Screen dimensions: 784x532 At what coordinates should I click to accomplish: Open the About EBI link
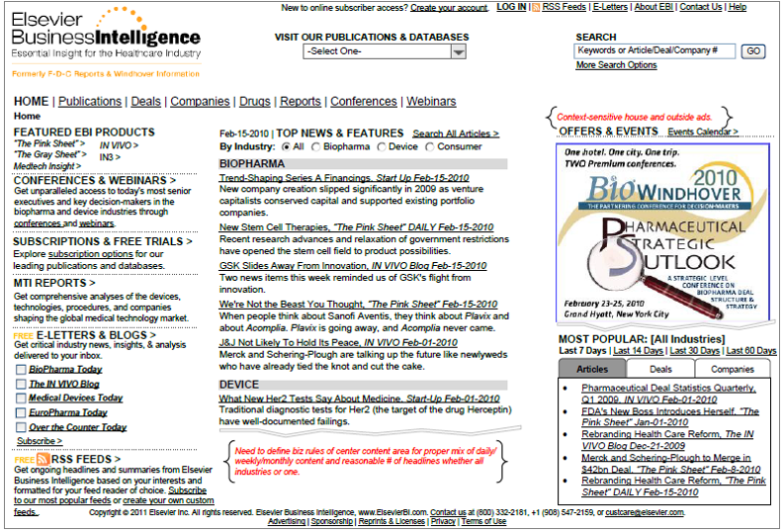point(654,8)
